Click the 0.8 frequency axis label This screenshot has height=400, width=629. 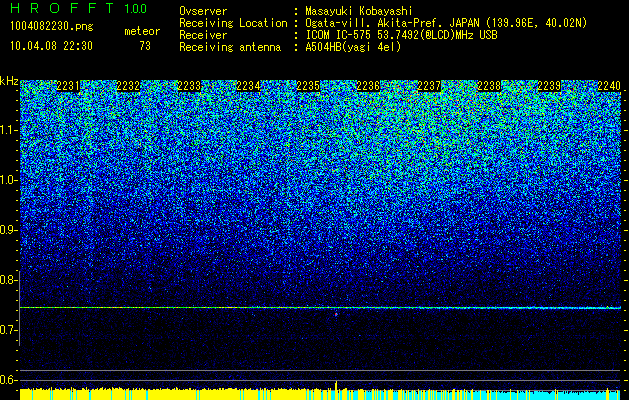pos(9,280)
